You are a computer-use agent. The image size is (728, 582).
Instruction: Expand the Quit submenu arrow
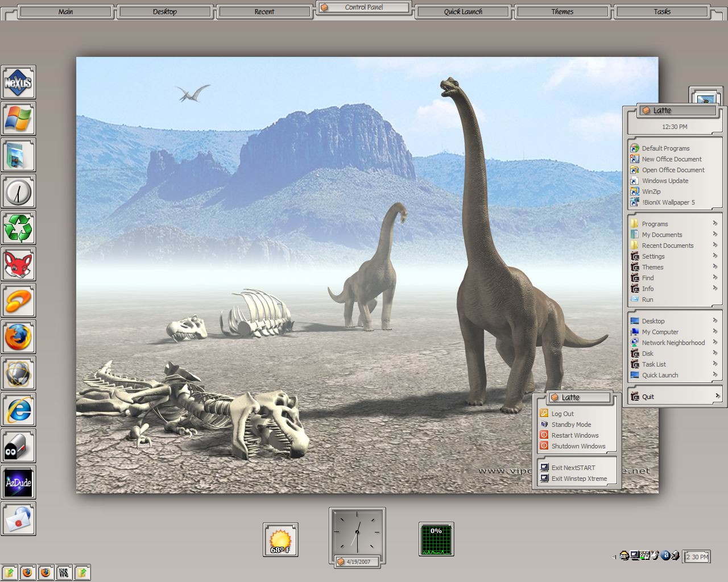point(717,396)
